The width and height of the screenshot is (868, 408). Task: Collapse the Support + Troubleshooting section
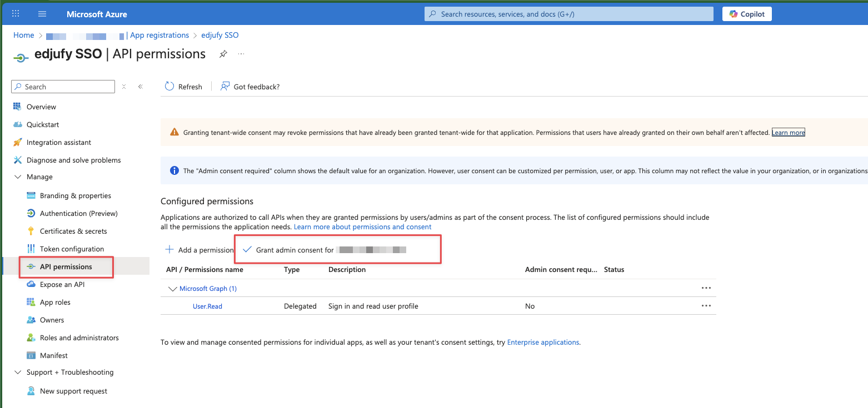pos(18,372)
